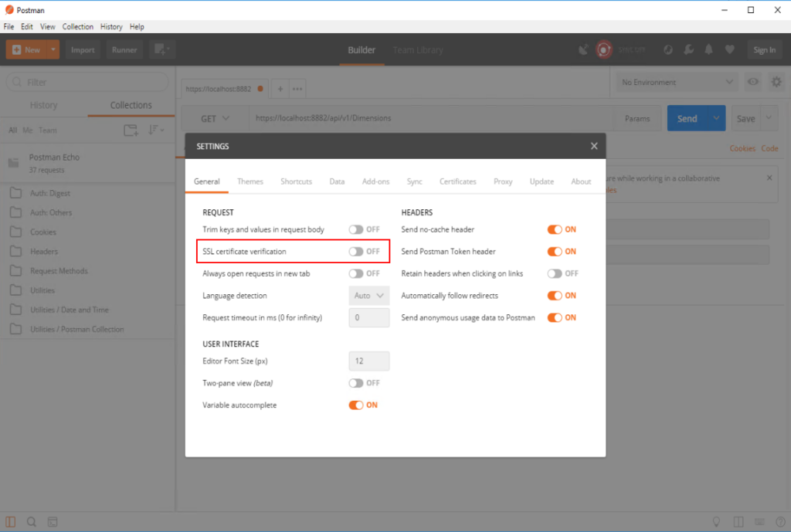
Task: Open Language detection Auto dropdown
Action: 368,296
